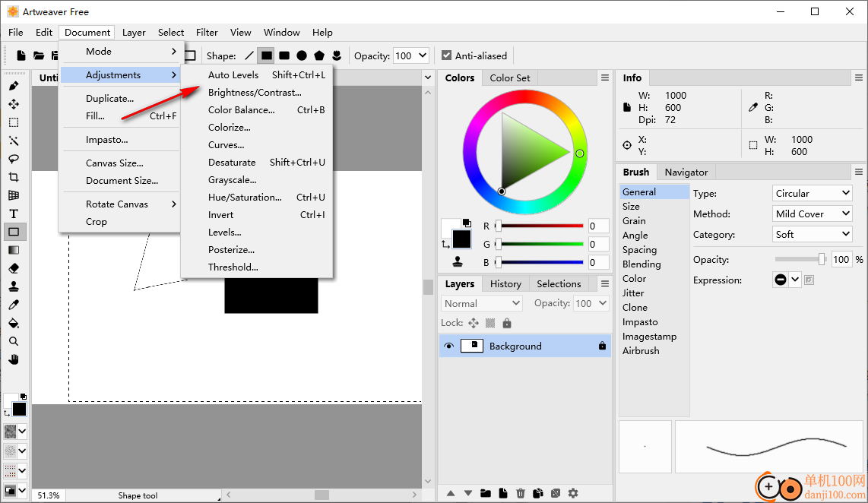Delete layer using trash icon
The image size is (868, 503).
tap(521, 493)
